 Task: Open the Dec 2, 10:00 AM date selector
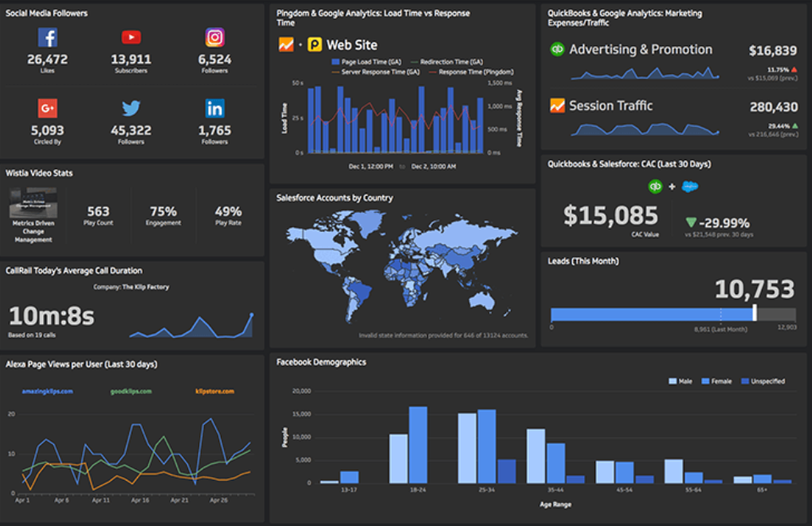tap(433, 167)
